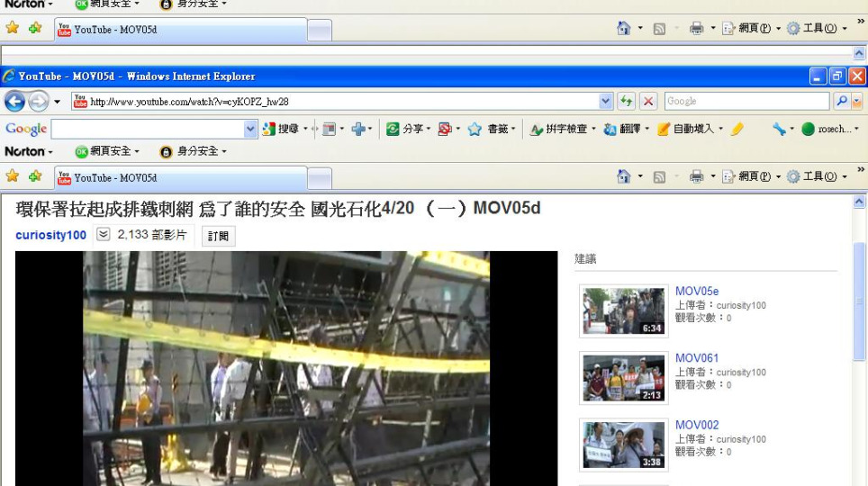Open the MOV061 suggested video link
868x486 pixels.
pos(696,358)
